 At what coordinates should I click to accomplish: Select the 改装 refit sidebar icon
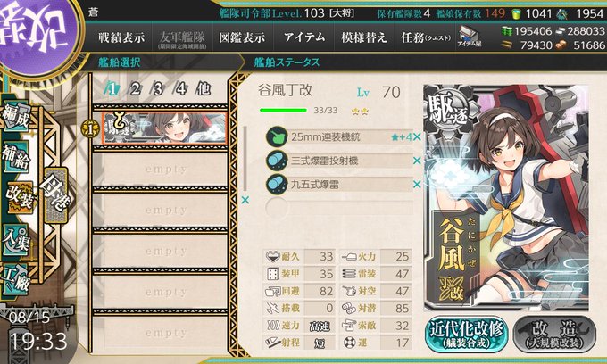coord(19,197)
